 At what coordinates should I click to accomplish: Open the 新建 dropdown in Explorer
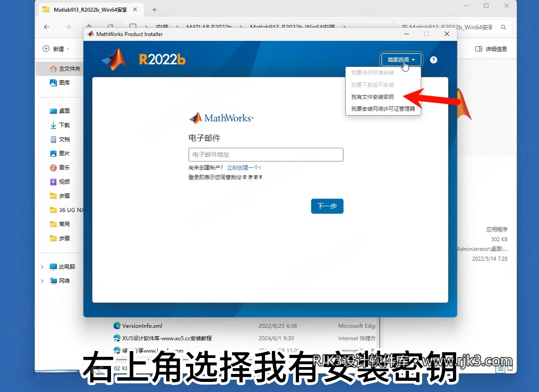click(56, 49)
